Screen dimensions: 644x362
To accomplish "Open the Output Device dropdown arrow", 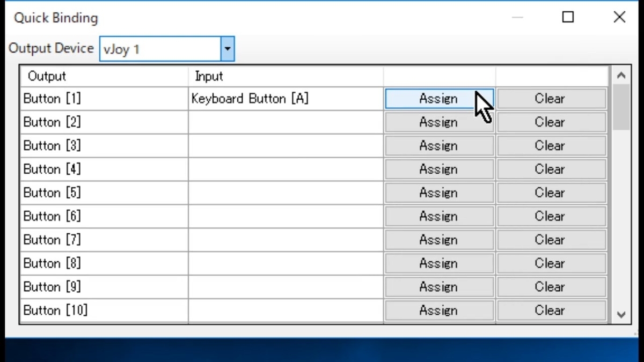I will coord(228,49).
